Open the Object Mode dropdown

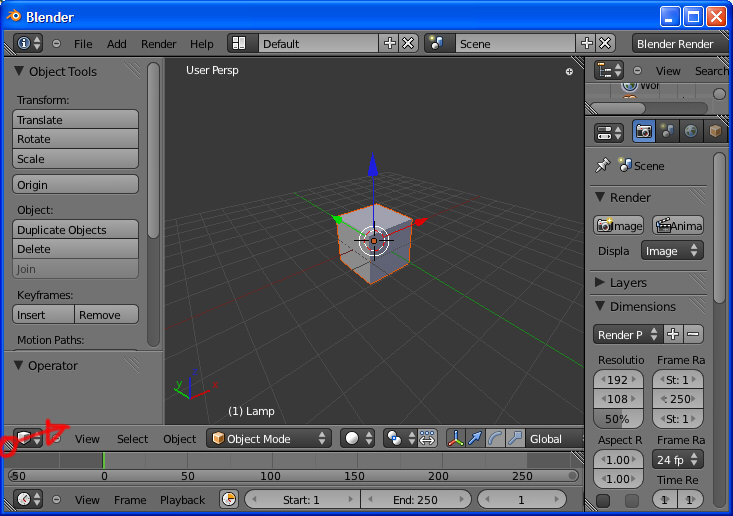click(268, 438)
